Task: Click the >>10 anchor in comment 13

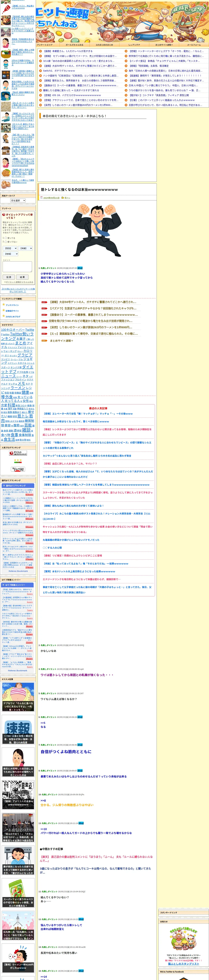Action: click(x=44, y=829)
